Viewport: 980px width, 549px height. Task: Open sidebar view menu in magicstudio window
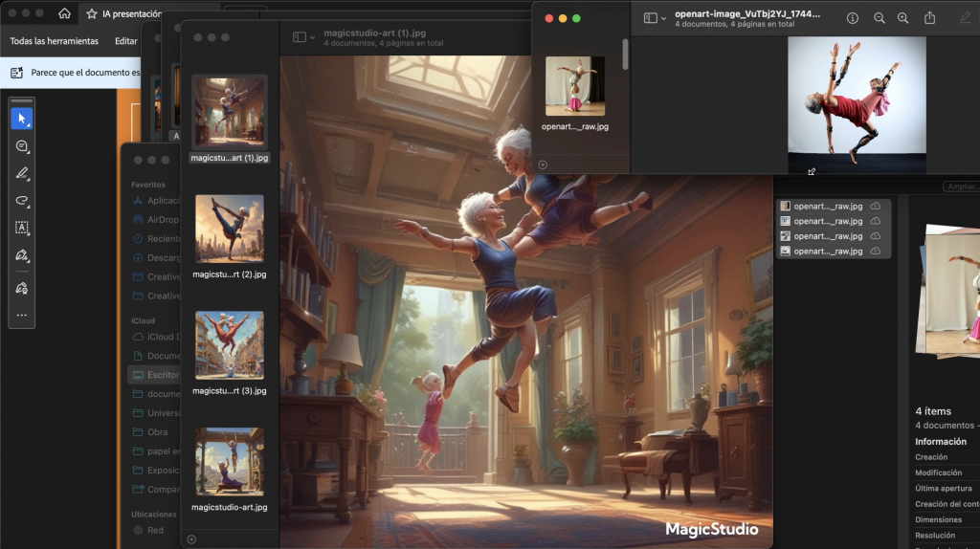point(303,37)
